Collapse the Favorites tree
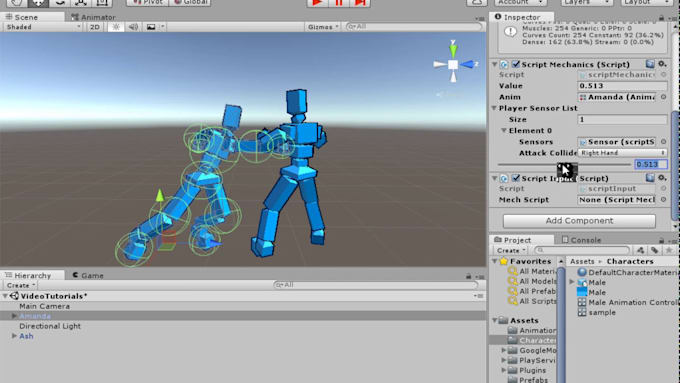680x383 pixels. 494,261
